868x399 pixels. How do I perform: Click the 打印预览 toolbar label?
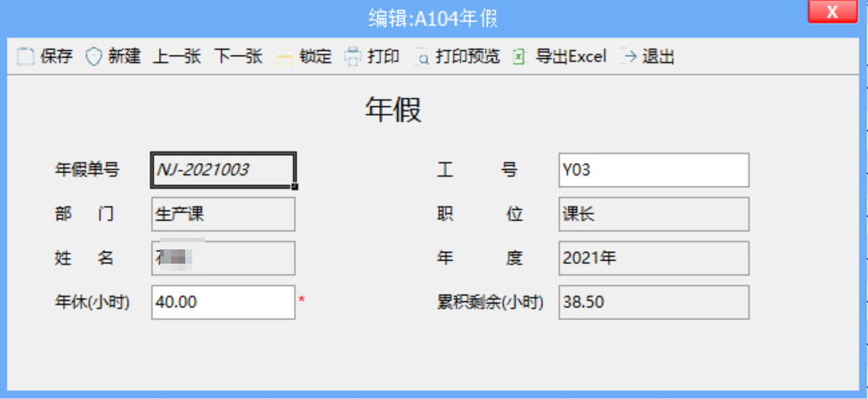click(467, 56)
